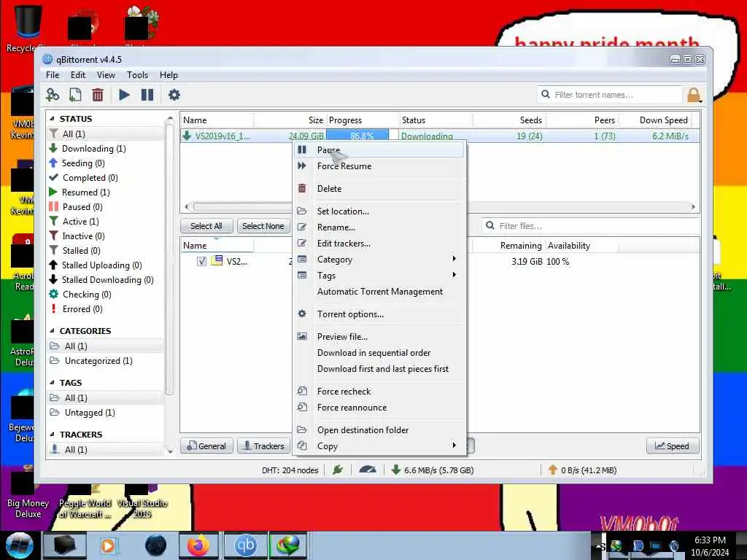The height and width of the screenshot is (560, 747).
Task: Click the Add torrent file toolbar icon
Action: point(75,95)
